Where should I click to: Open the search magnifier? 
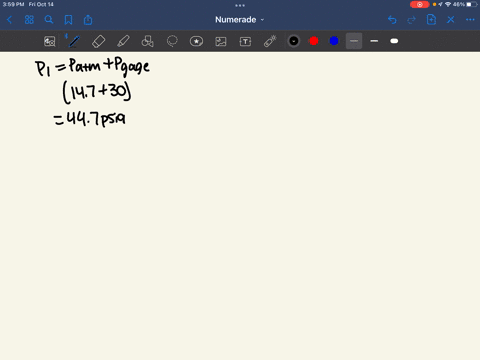[x=49, y=20]
